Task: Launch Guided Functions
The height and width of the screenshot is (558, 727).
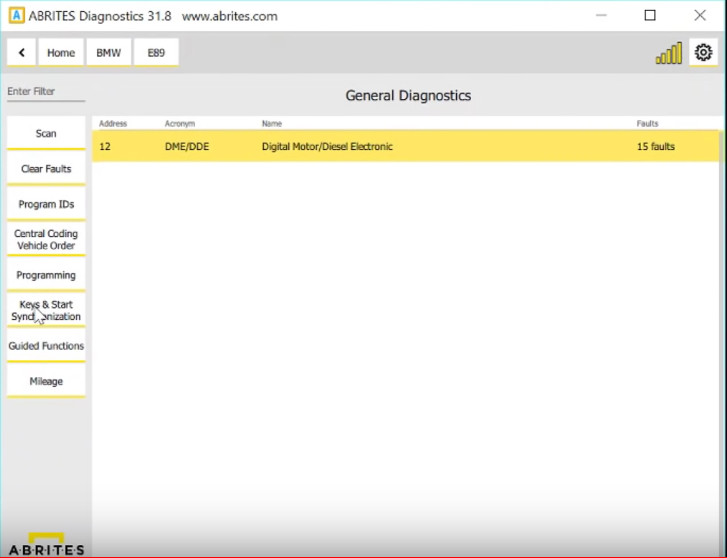Action: [46, 346]
